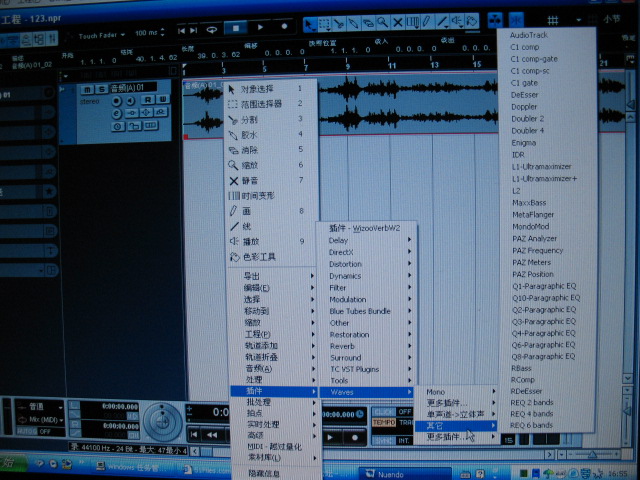
Task: Click the record button in toolbar transport
Action: 284,26
